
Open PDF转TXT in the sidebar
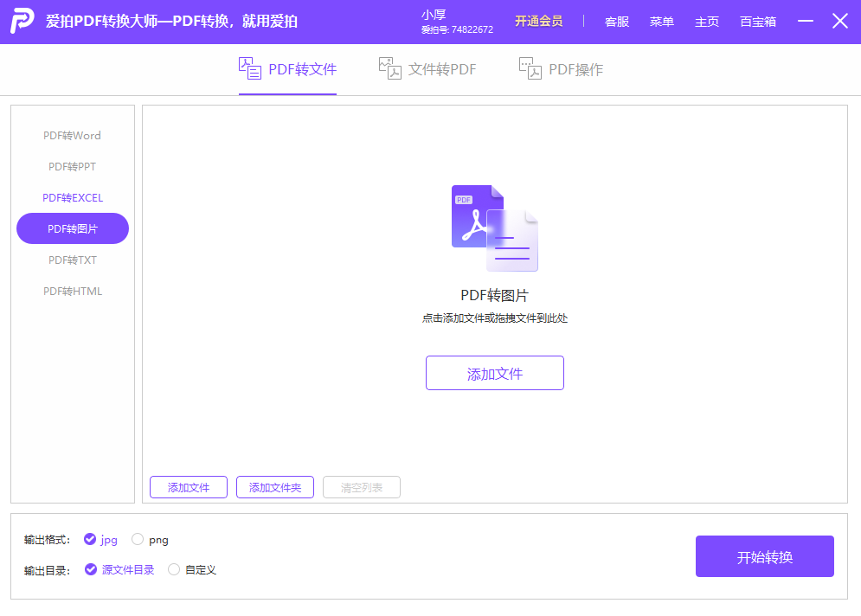pyautogui.click(x=73, y=260)
